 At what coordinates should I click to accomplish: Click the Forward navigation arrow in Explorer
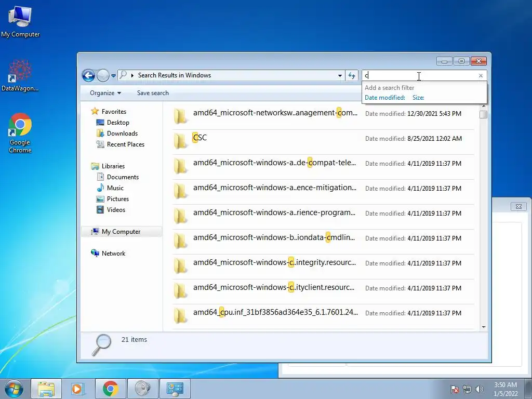coord(103,75)
